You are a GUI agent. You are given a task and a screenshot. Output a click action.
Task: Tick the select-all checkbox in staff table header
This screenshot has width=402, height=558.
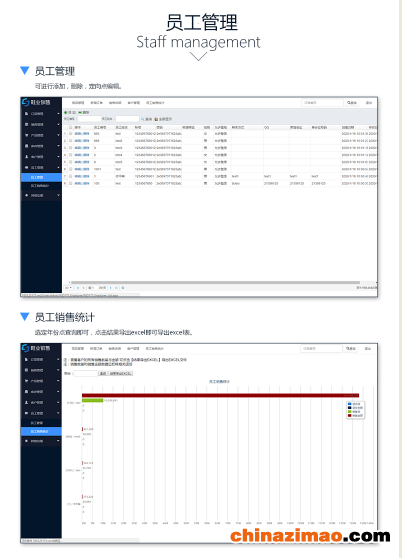tap(70, 127)
